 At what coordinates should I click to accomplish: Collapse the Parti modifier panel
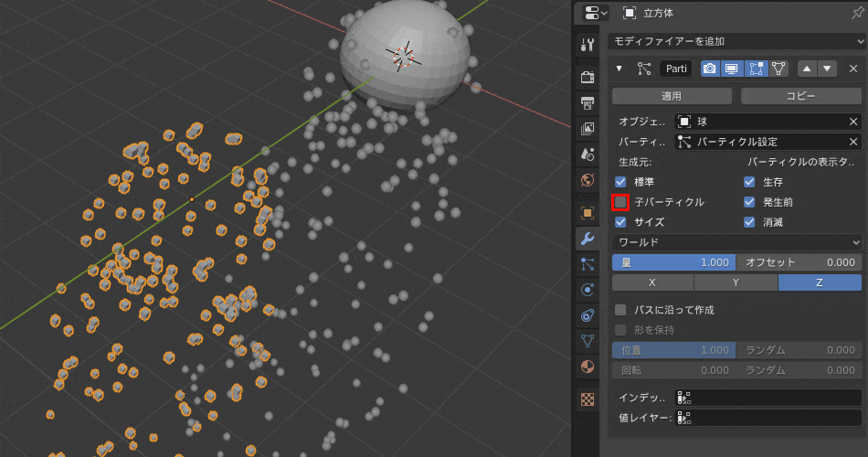coord(619,69)
